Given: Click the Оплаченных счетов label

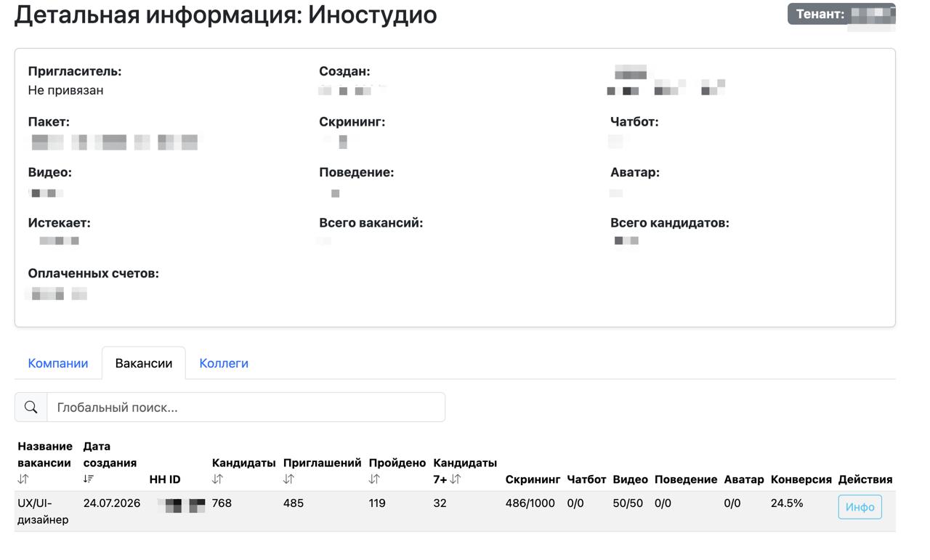Looking at the screenshot, I should click(94, 274).
